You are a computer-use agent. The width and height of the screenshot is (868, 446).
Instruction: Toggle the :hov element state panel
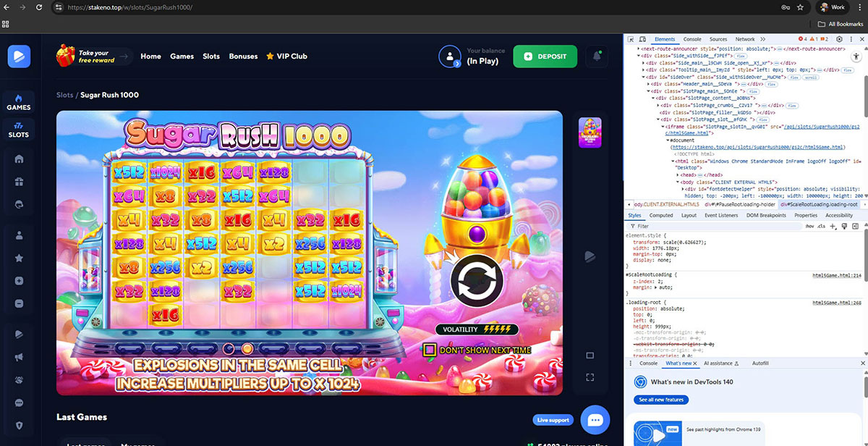click(809, 226)
